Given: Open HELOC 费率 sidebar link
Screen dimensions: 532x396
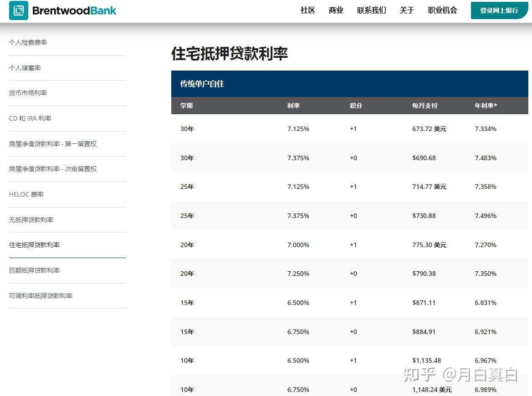Looking at the screenshot, I should (x=26, y=194).
